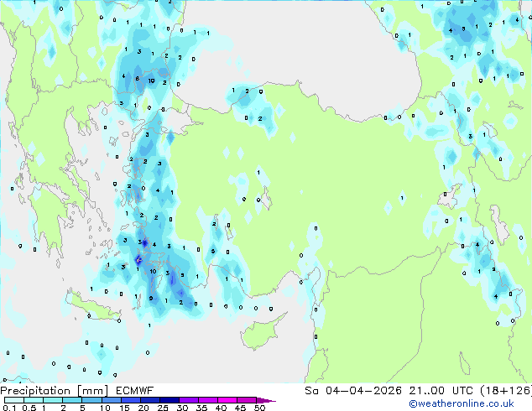532x411 pixels.
Task: Click the over-50 mm legend arrow tip
Action: [x=266, y=400]
